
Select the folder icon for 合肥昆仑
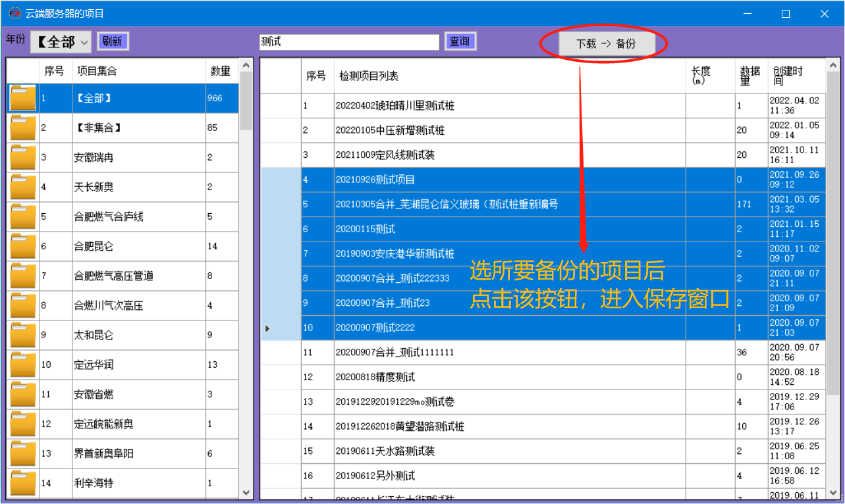pyautogui.click(x=23, y=247)
